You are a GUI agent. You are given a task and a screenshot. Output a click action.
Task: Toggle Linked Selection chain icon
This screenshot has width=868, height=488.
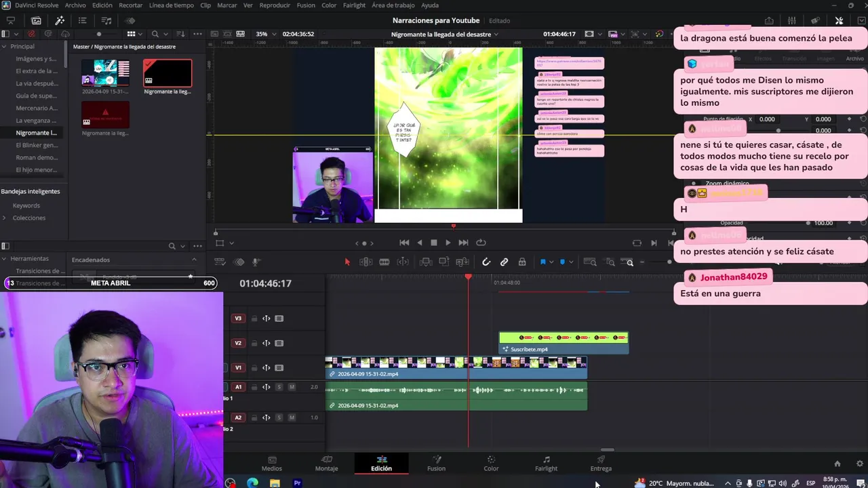click(504, 262)
